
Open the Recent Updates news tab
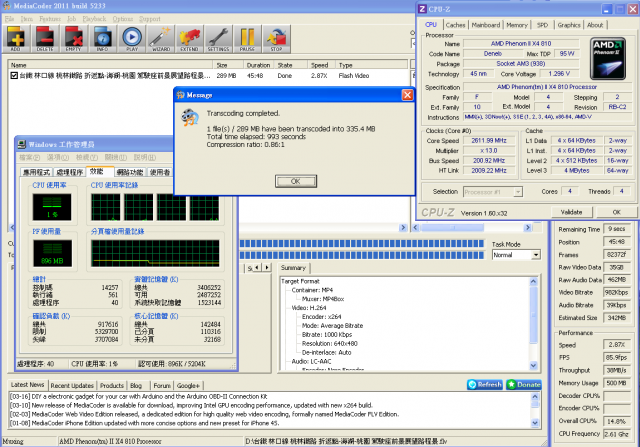[x=72, y=385]
